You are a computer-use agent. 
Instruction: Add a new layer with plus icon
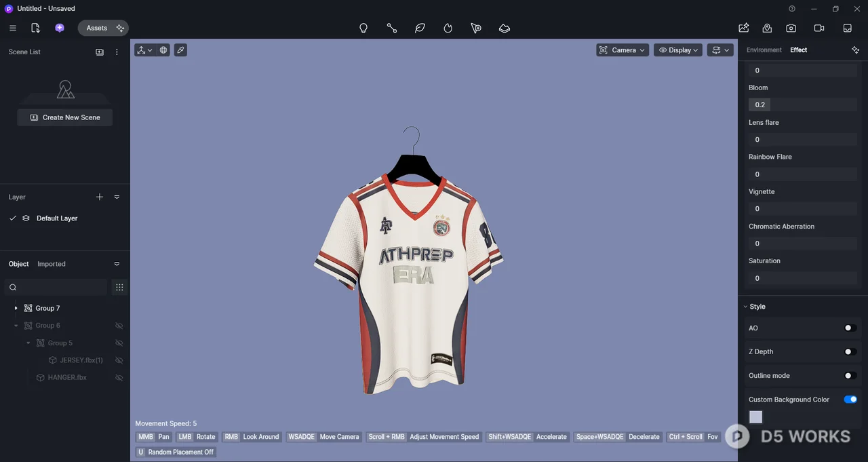click(x=100, y=197)
